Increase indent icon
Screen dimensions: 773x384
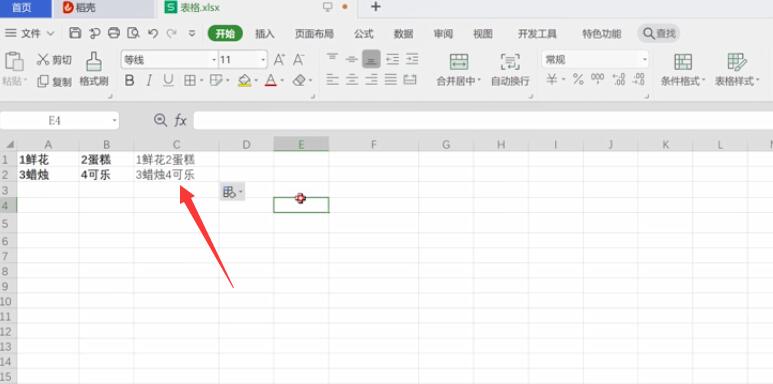pos(412,60)
